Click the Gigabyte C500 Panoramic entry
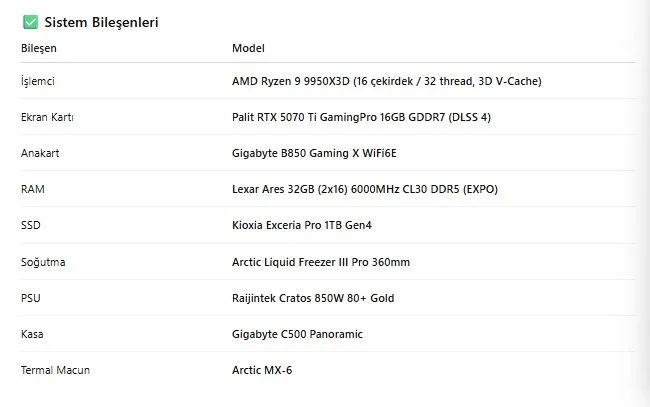 [297, 334]
